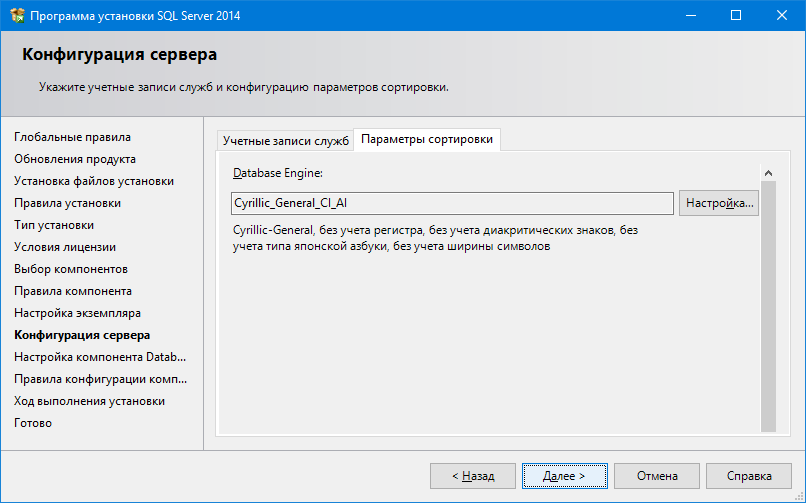This screenshot has height=503, width=806.
Task: Open Выбор компонентов step in sidebar
Action: pyautogui.click(x=71, y=269)
